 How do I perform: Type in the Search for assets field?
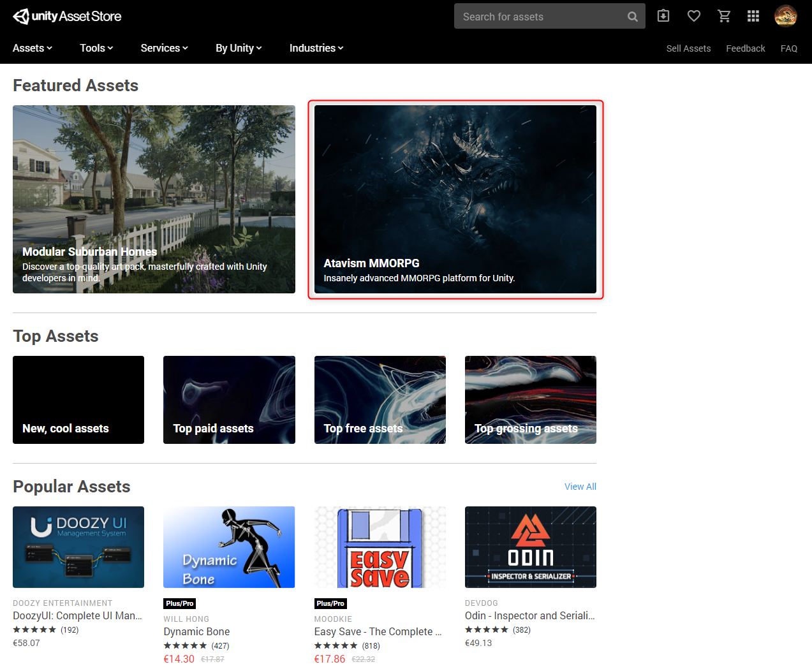539,17
